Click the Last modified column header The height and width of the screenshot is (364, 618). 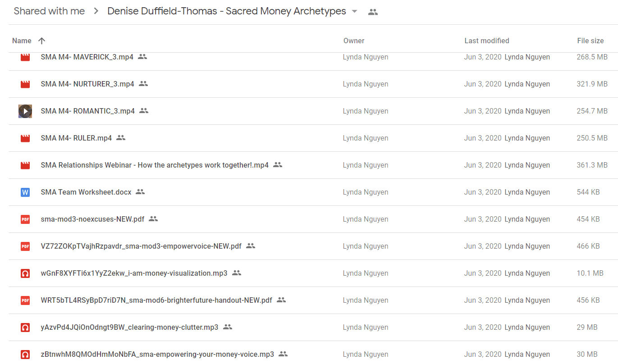pyautogui.click(x=487, y=41)
